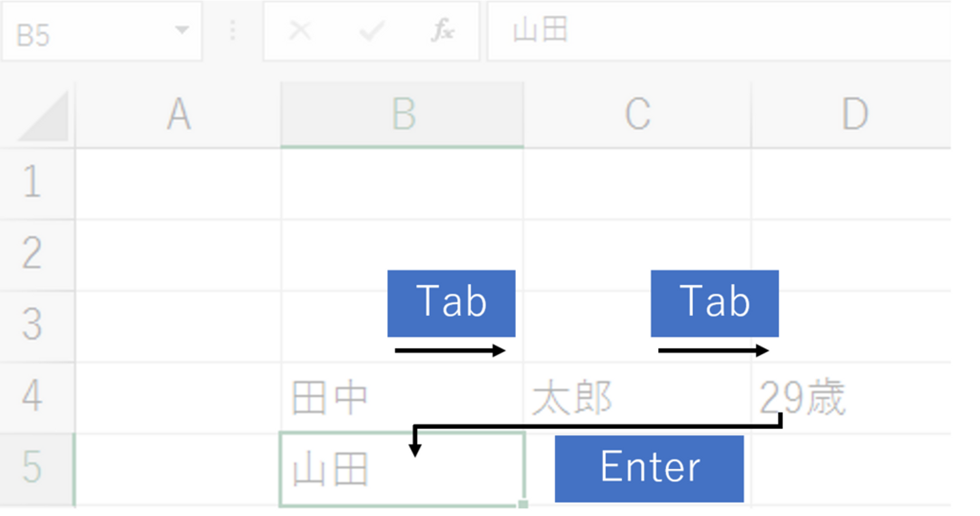
Task: Click the blue Enter label box
Action: point(649,468)
